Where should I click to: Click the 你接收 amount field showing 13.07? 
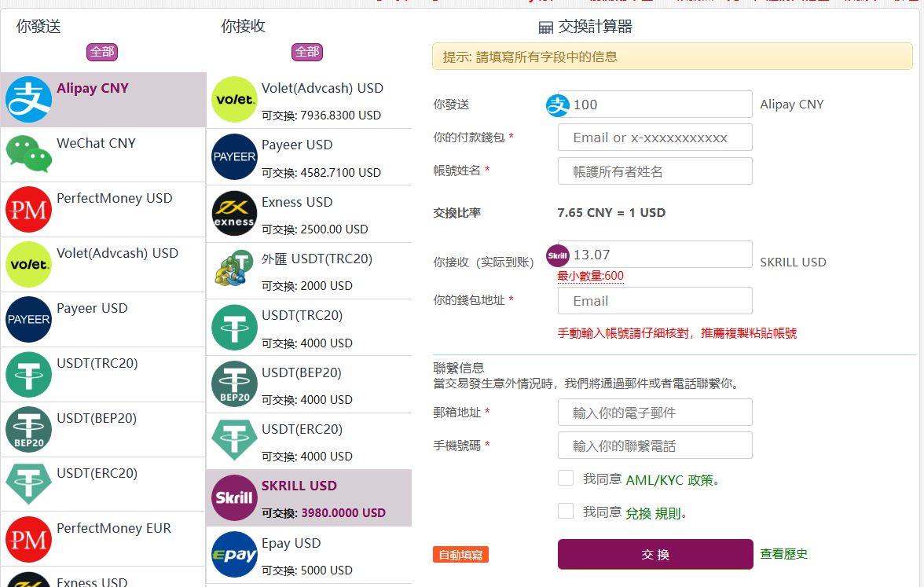654,255
